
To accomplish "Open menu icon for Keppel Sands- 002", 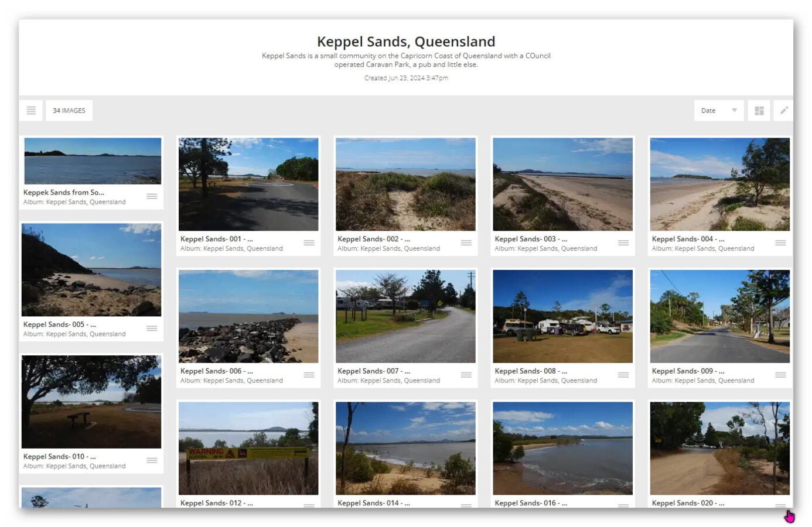I will pos(466,243).
